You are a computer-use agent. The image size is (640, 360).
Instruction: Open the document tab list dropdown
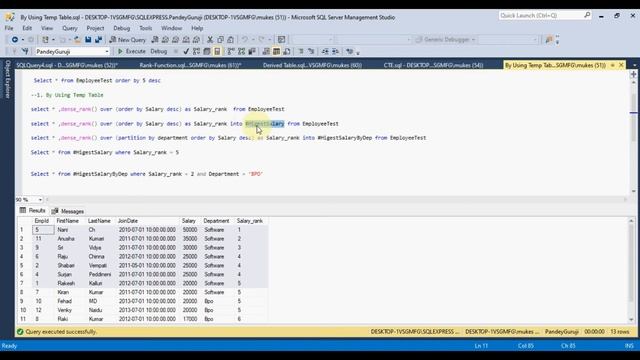click(x=634, y=65)
